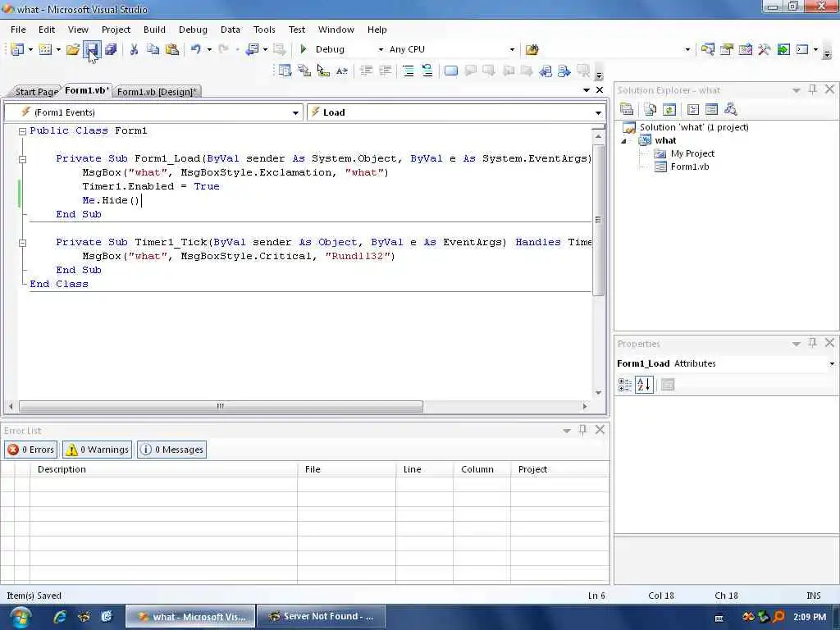Select My Project in Solution Explorer
This screenshot has height=630, width=840.
coord(692,153)
